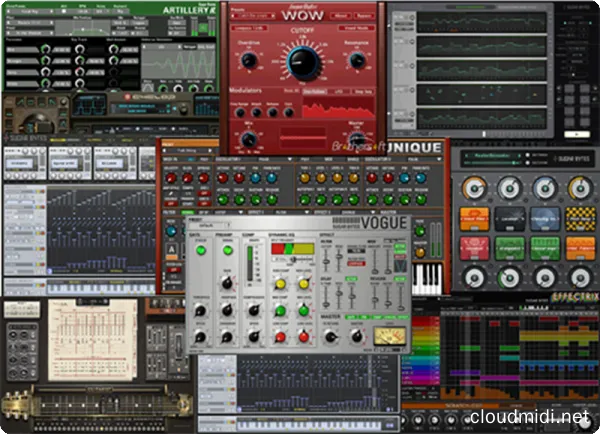Adjust the yellow High Comp knob in Vogue
This screenshot has height=434, width=600.
click(x=280, y=284)
